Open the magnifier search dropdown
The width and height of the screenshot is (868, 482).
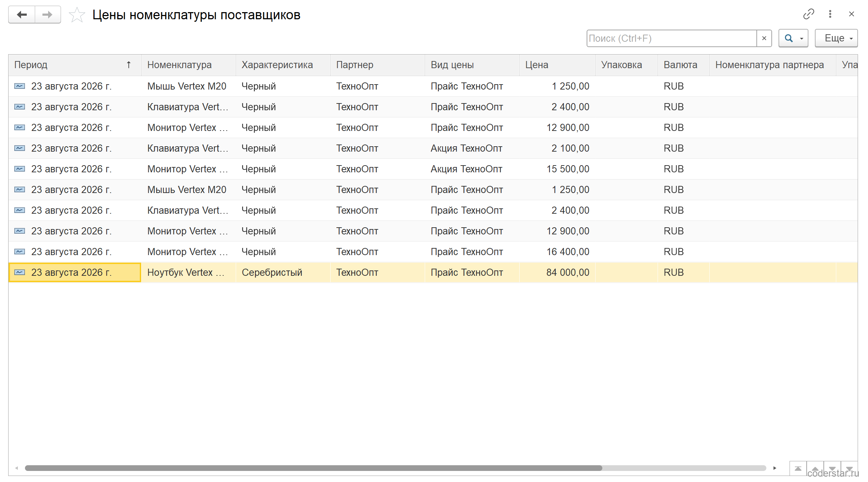click(x=793, y=38)
